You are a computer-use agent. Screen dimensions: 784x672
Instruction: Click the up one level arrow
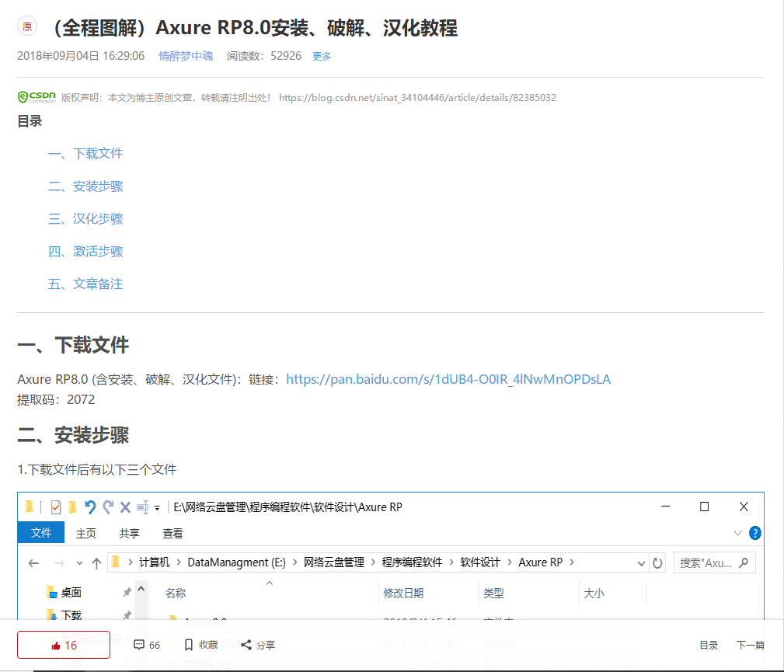(x=96, y=563)
